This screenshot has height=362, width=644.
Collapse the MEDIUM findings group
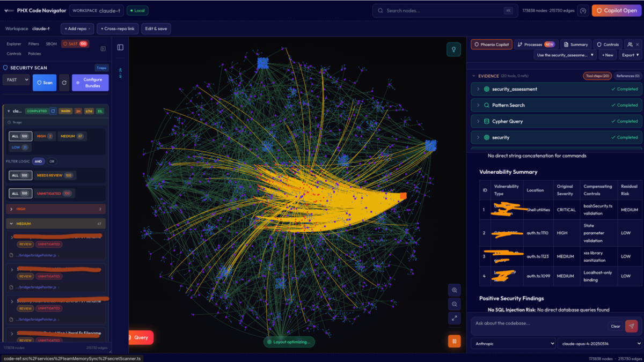click(12, 224)
